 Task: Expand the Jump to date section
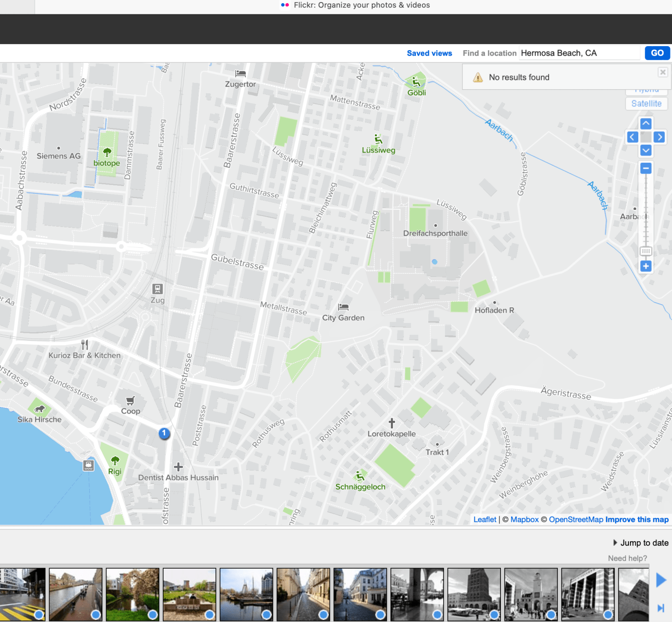640,543
